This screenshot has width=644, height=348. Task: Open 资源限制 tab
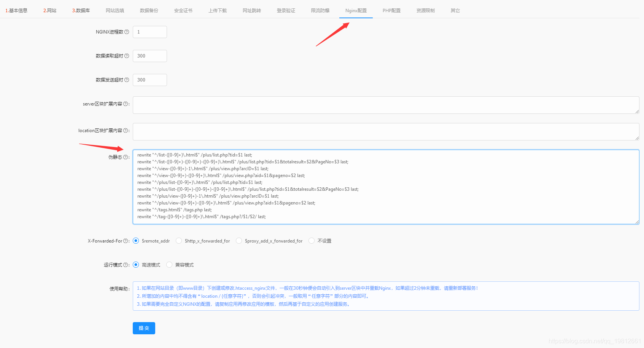point(426,11)
